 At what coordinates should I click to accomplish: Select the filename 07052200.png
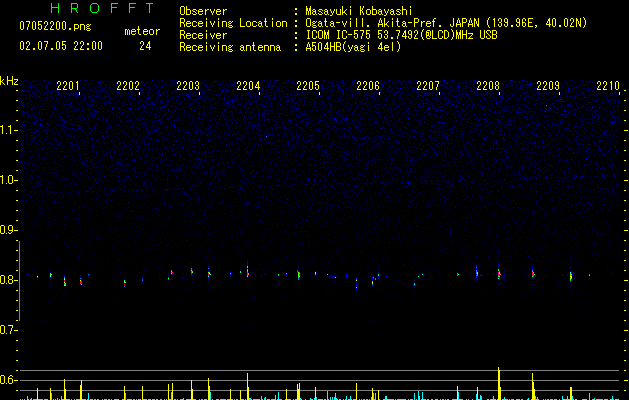point(55,26)
